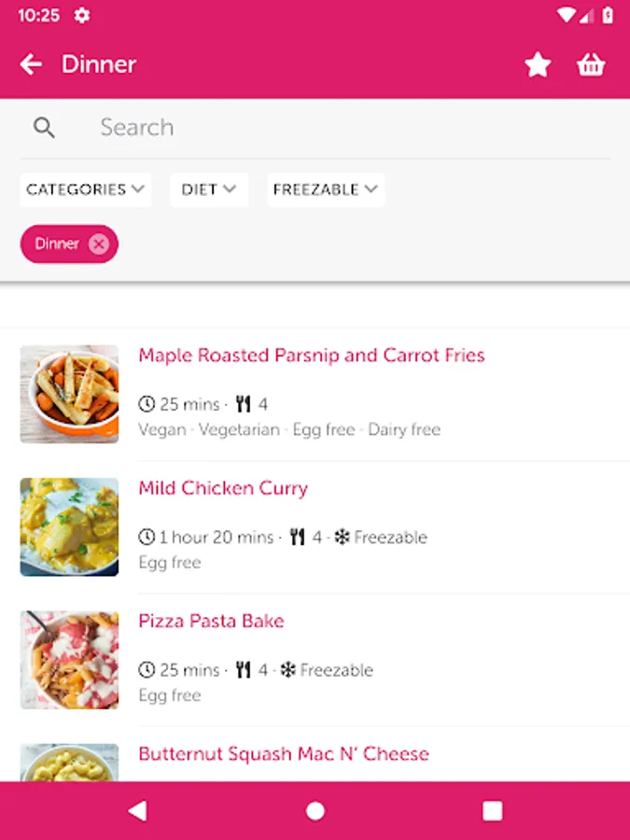Viewport: 630px width, 840px height.
Task: Open the Pizza Pasta Bake recipe
Action: point(211,621)
